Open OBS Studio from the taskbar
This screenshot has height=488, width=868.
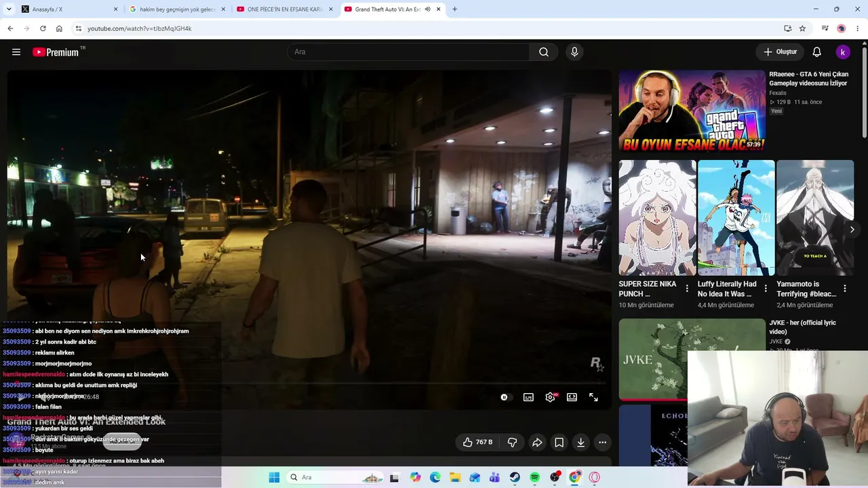click(555, 477)
